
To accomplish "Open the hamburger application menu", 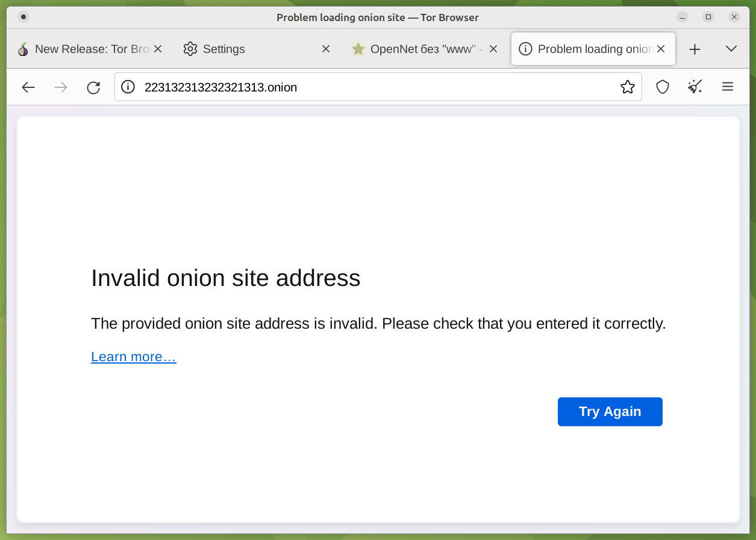I will pyautogui.click(x=728, y=87).
